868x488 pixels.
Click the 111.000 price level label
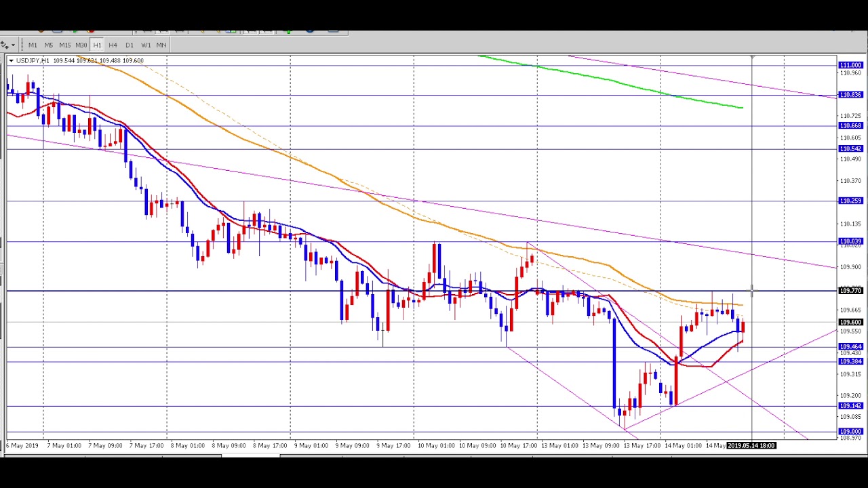point(850,65)
